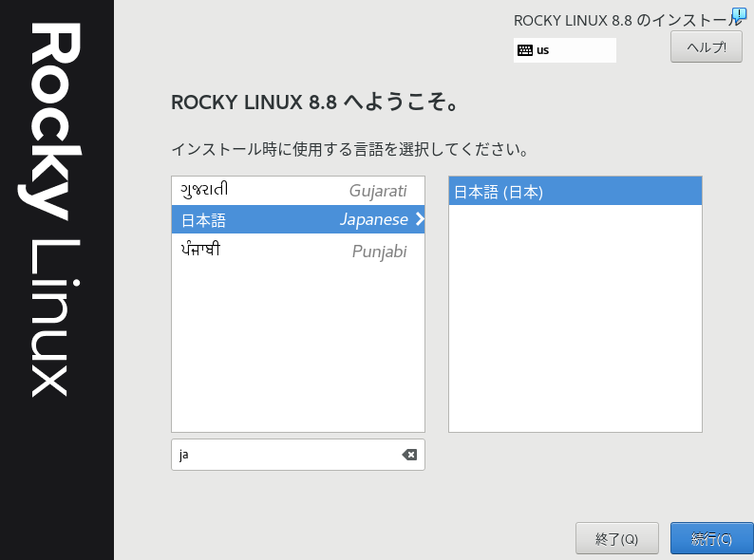Choose 日本語 (日本) locale entry

point(575,192)
